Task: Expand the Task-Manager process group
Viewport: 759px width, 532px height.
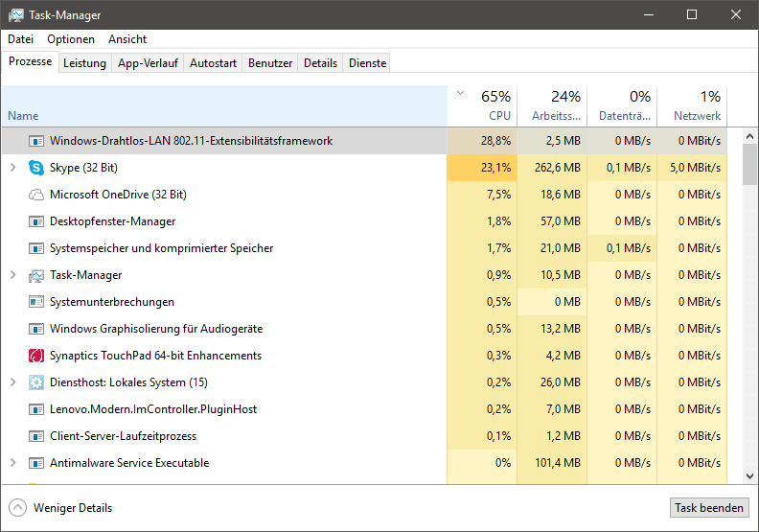Action: pyautogui.click(x=12, y=275)
